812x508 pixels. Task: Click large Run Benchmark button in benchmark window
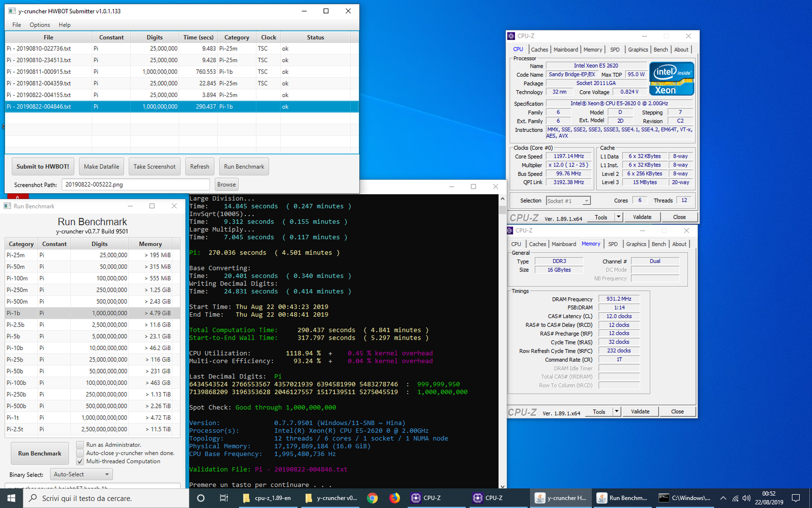[x=40, y=453]
